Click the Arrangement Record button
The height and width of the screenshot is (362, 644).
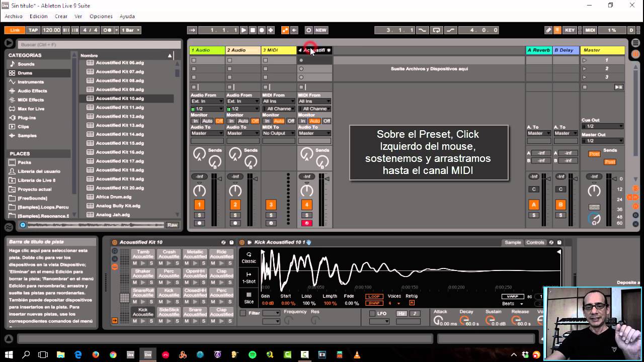pos(262,30)
